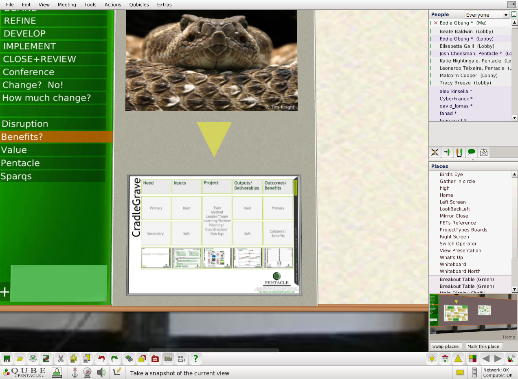
Task: Select Home in Places list
Action: [x=446, y=195]
